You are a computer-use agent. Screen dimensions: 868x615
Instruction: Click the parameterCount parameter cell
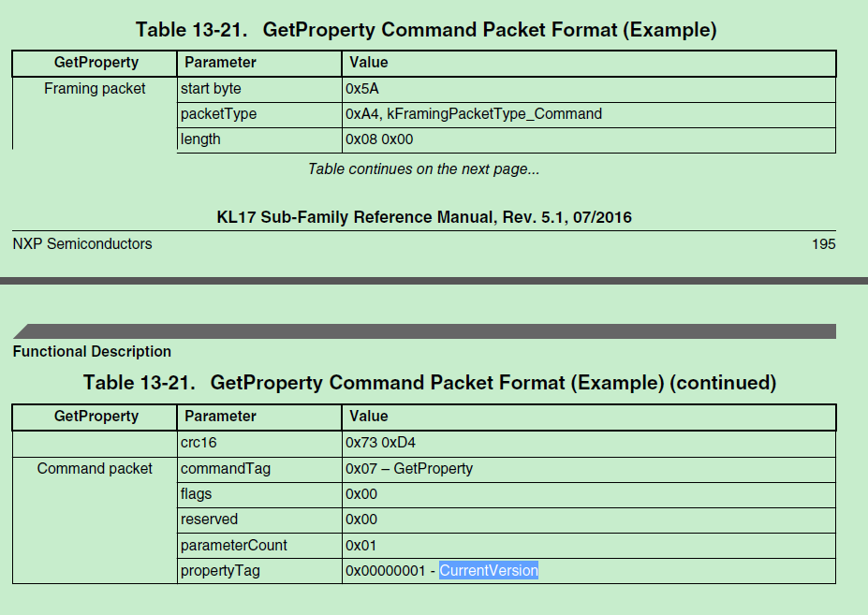pyautogui.click(x=234, y=545)
